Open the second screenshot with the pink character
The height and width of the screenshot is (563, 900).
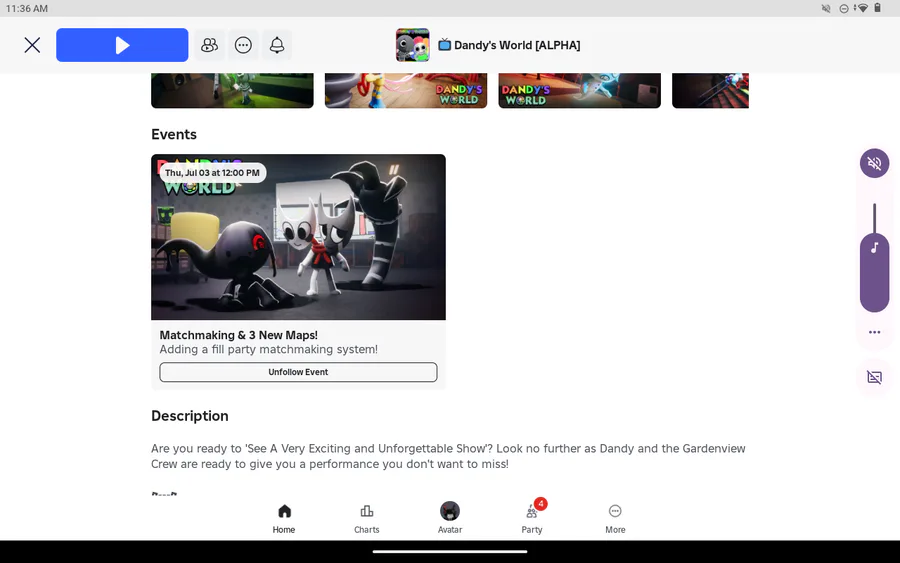(x=406, y=90)
